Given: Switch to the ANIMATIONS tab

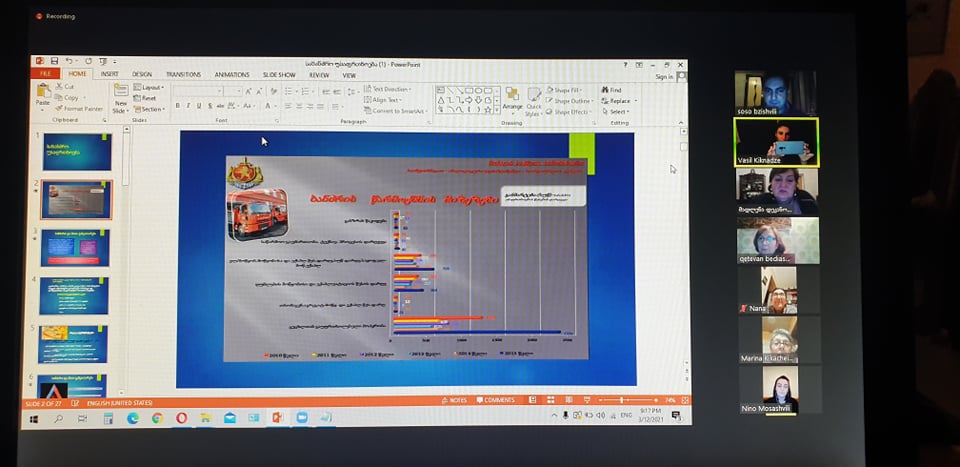Looking at the screenshot, I should click(232, 75).
